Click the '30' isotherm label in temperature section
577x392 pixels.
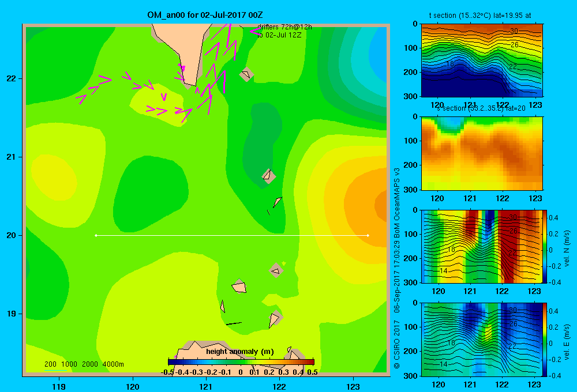click(514, 31)
